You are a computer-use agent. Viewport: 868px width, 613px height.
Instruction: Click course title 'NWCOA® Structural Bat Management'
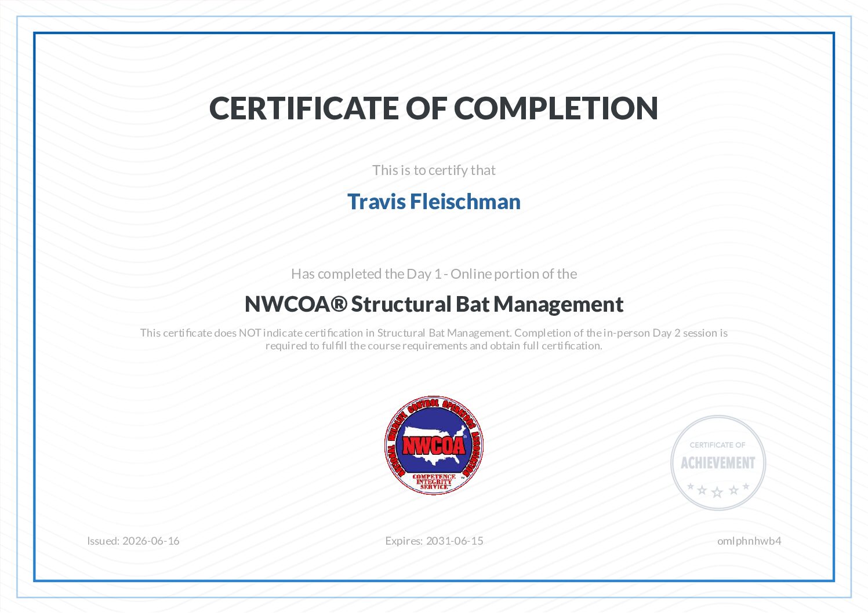point(434,304)
